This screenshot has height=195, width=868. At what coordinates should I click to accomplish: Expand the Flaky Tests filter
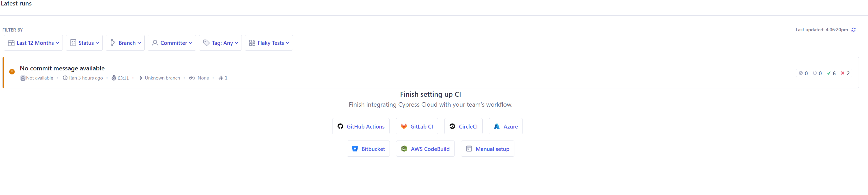click(x=269, y=43)
